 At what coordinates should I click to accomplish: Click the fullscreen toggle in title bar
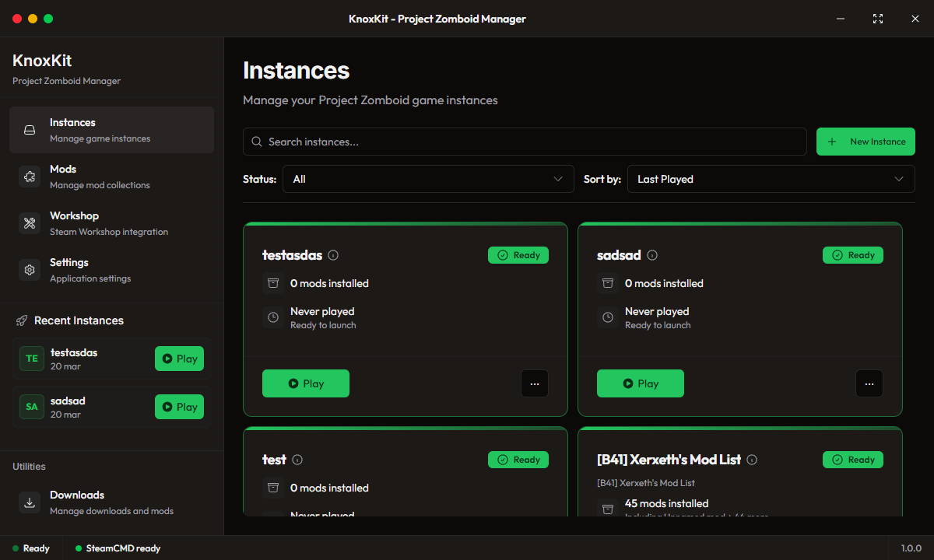tap(878, 19)
